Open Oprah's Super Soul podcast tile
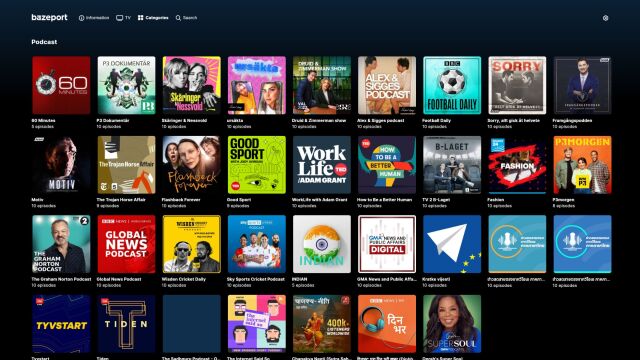The image size is (640, 360). [452, 324]
